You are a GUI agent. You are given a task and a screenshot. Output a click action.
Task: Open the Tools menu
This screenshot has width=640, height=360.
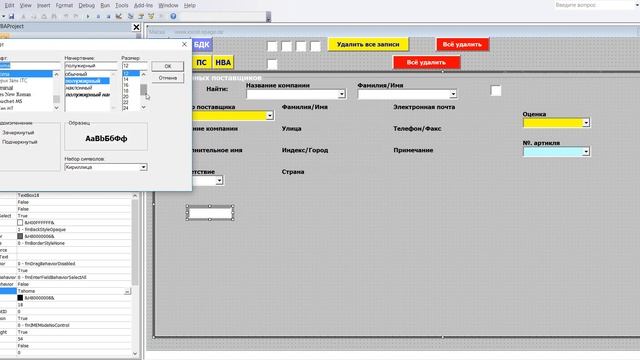[122, 5]
